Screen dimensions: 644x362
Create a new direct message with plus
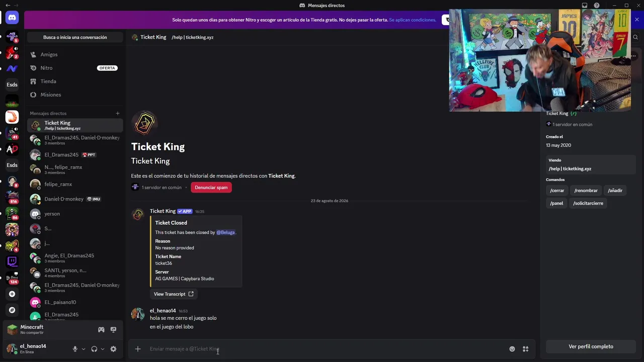click(118, 114)
